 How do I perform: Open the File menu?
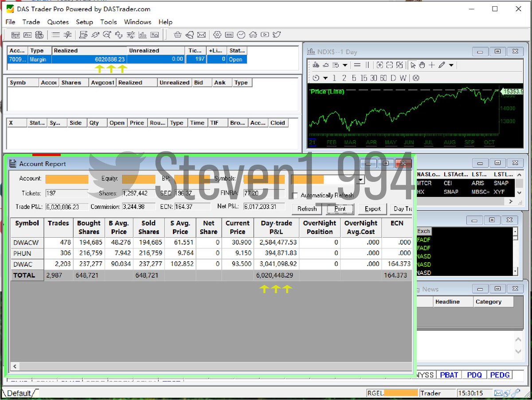(10, 22)
